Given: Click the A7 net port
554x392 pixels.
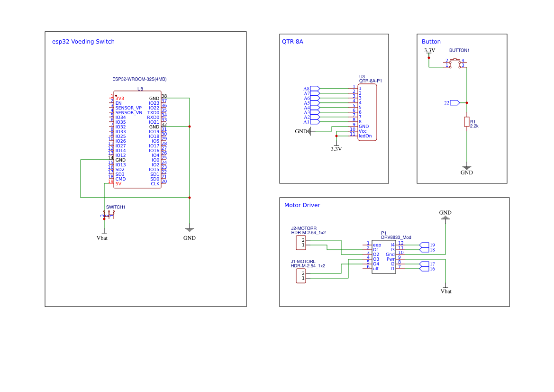Looking at the screenshot, I should click(312, 93).
